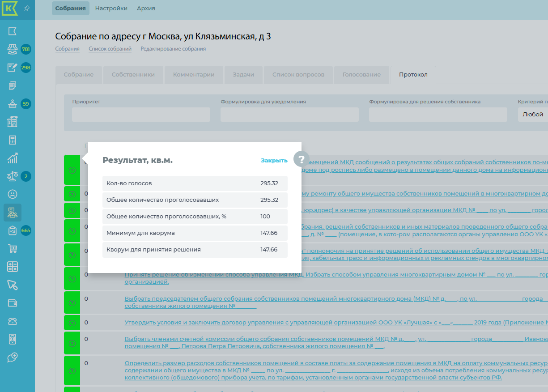Image resolution: width=548 pixels, height=392 pixels.
Task: Open "Настройки" in the top menu
Action: [x=111, y=9]
